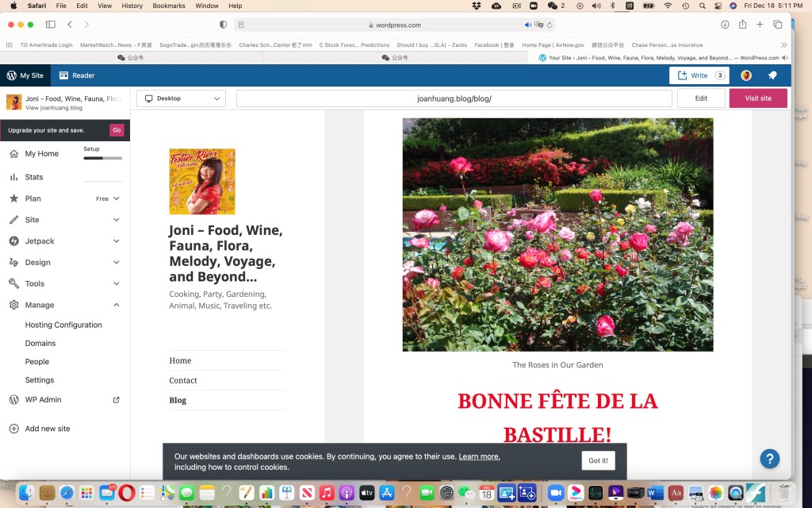
Task: Click the Learn more cookie link
Action: (x=479, y=456)
